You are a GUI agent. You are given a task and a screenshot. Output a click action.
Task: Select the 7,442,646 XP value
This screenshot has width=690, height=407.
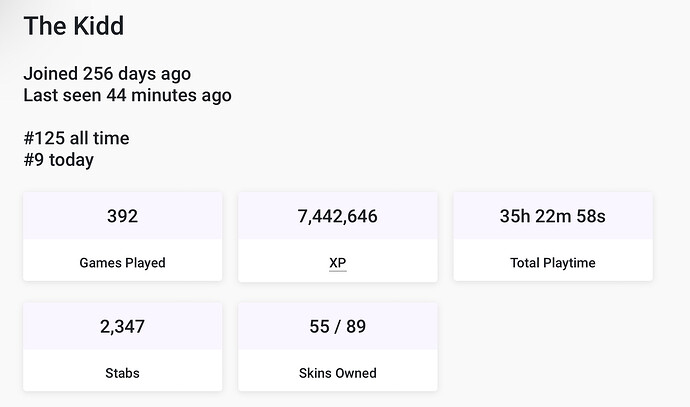pyautogui.click(x=338, y=216)
